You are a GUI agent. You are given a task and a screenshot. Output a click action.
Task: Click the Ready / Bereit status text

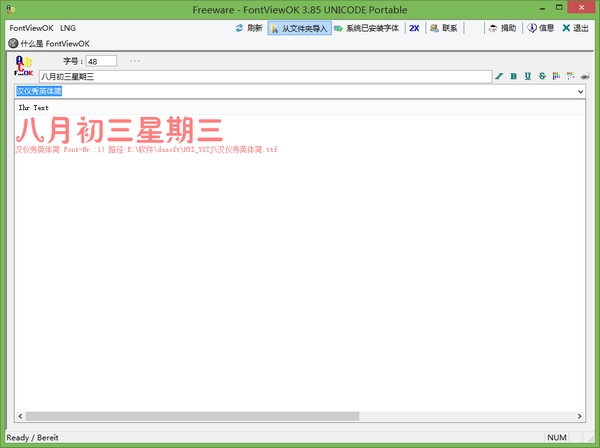pos(33,438)
